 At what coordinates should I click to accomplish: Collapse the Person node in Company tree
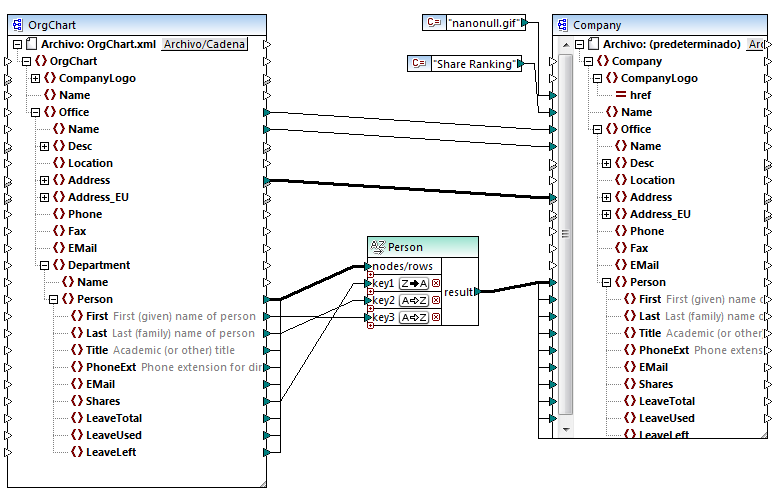[x=607, y=282]
